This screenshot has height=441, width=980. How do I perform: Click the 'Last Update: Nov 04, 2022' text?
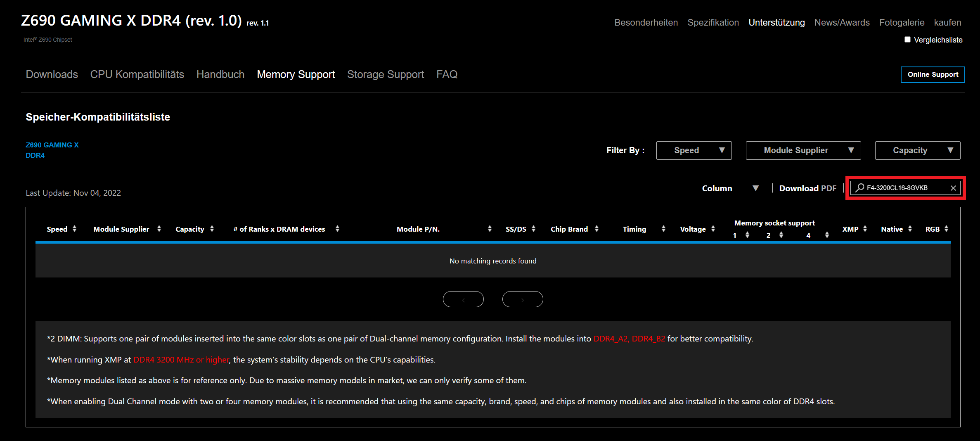point(73,193)
